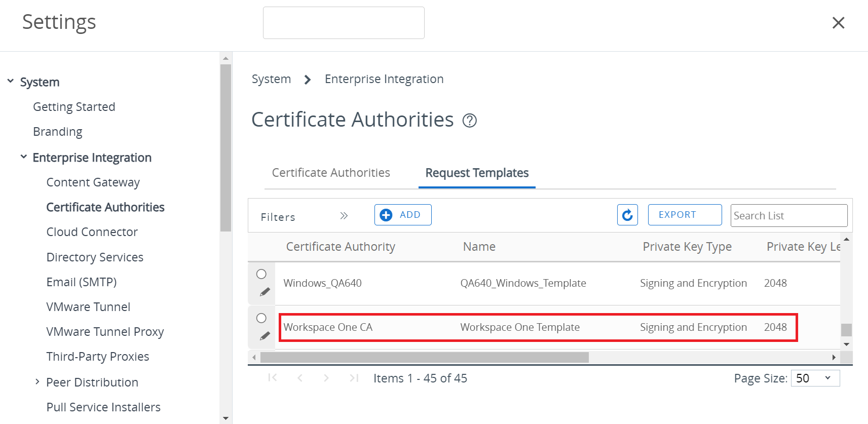868x424 pixels.
Task: Open the Request Templates tab
Action: pos(477,173)
